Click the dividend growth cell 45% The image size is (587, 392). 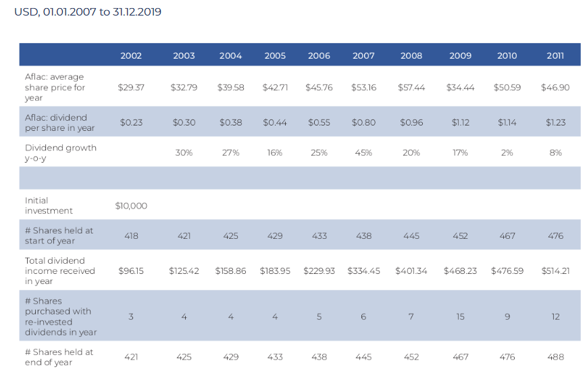[363, 153]
